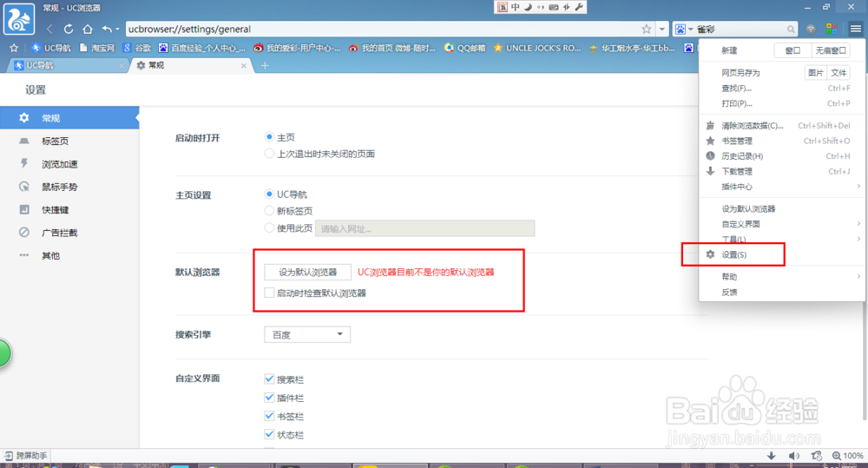Select 常规 in the settings sidebar

(69, 118)
